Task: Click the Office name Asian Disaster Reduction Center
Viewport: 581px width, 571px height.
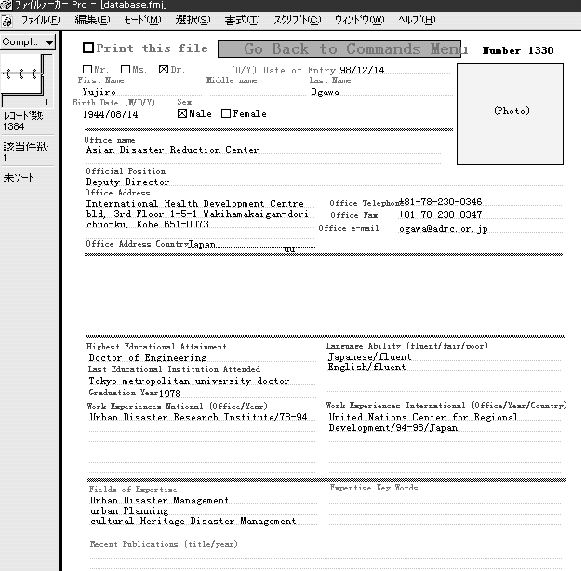Action: 263,150
